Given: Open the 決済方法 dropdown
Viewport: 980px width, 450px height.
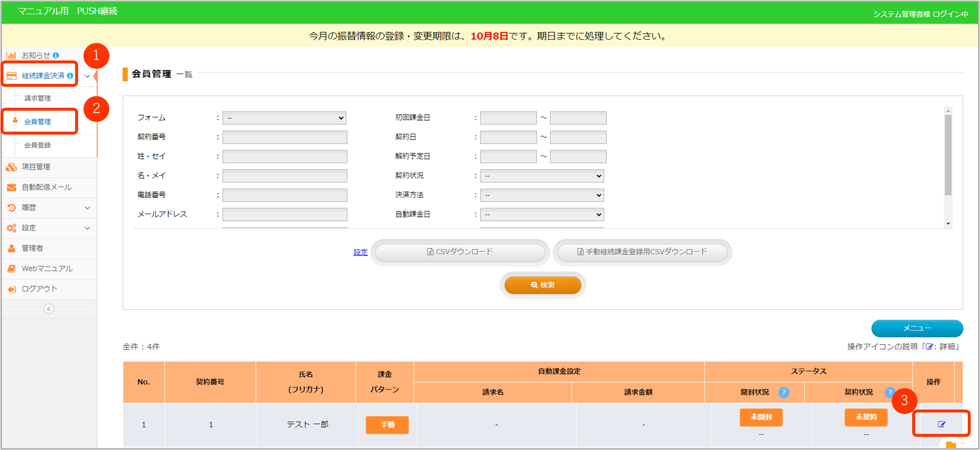Looking at the screenshot, I should (542, 196).
